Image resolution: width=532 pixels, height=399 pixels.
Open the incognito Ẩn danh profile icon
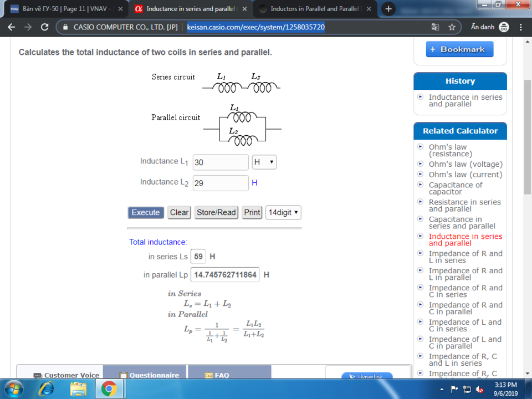(504, 27)
